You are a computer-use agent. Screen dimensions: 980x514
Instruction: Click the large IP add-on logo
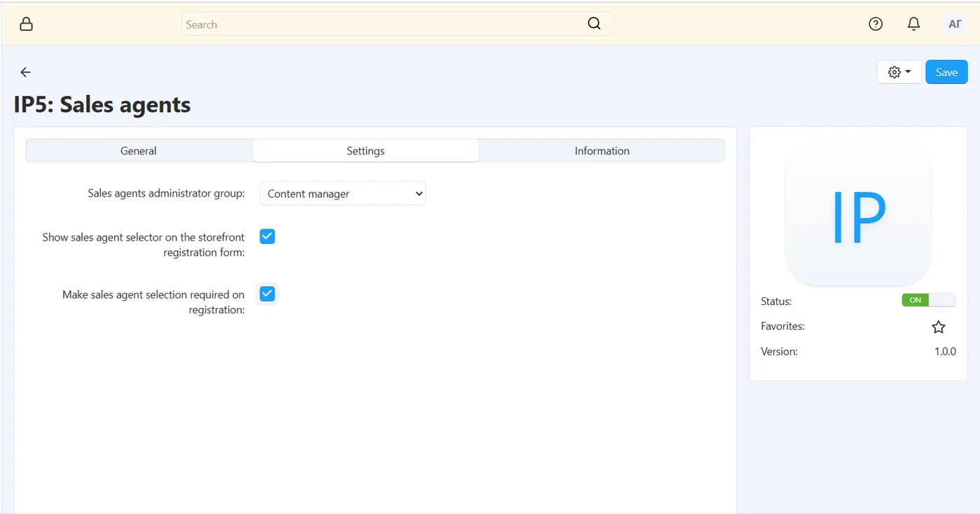[859, 217]
